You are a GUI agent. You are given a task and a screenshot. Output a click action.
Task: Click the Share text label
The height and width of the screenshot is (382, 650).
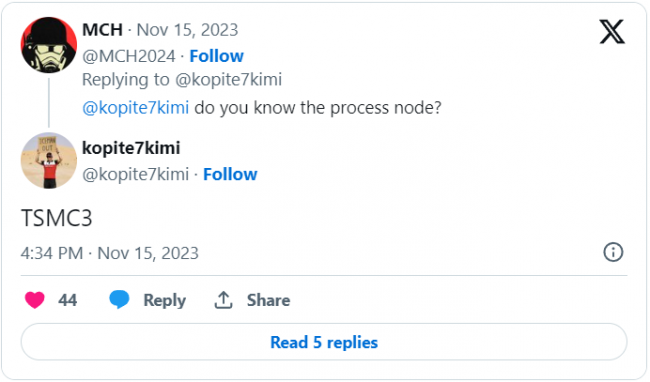click(269, 300)
